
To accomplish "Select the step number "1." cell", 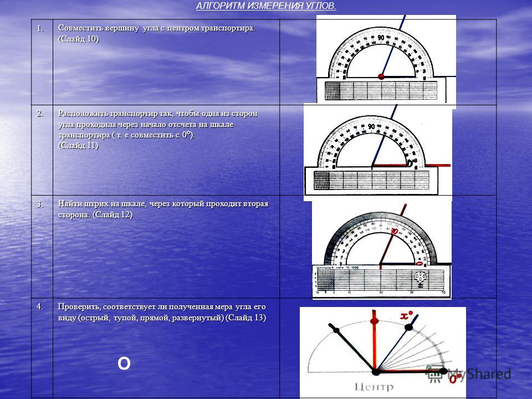I will [x=42, y=62].
